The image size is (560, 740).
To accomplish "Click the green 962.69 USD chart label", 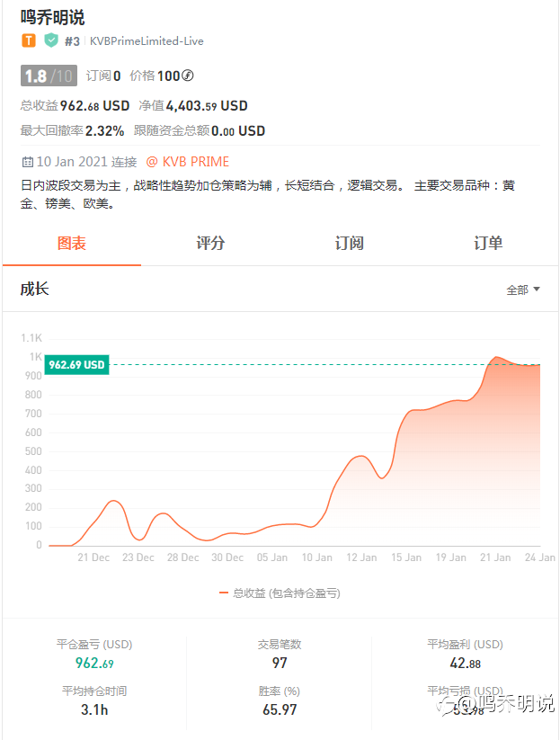I will pos(77,364).
